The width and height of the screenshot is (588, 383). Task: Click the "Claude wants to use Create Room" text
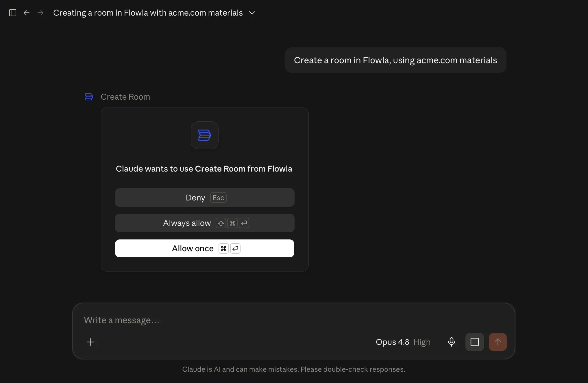(x=204, y=169)
